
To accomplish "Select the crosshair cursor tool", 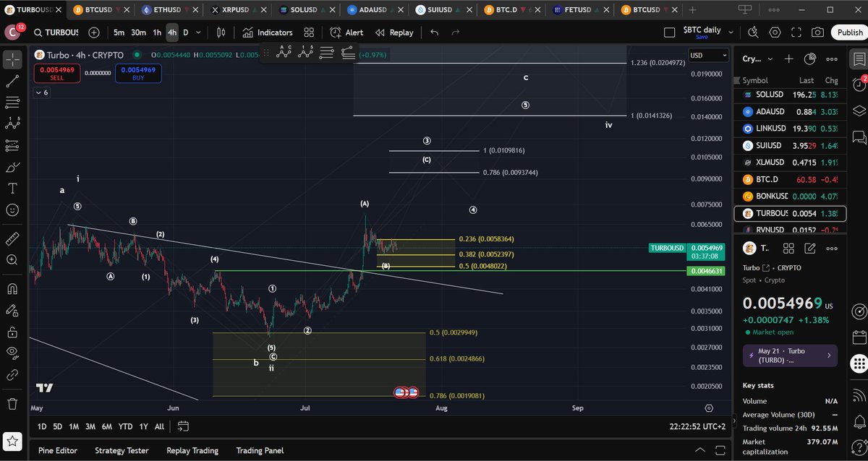I will [12, 60].
